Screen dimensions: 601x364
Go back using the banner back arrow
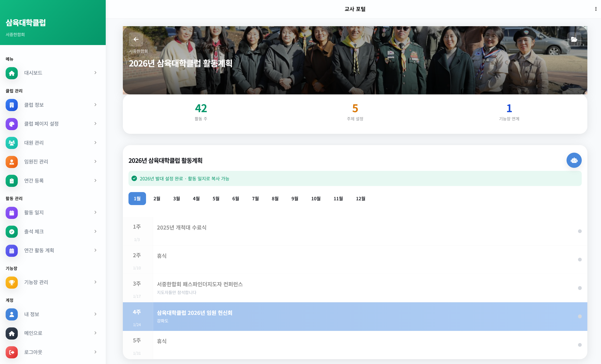tap(136, 39)
